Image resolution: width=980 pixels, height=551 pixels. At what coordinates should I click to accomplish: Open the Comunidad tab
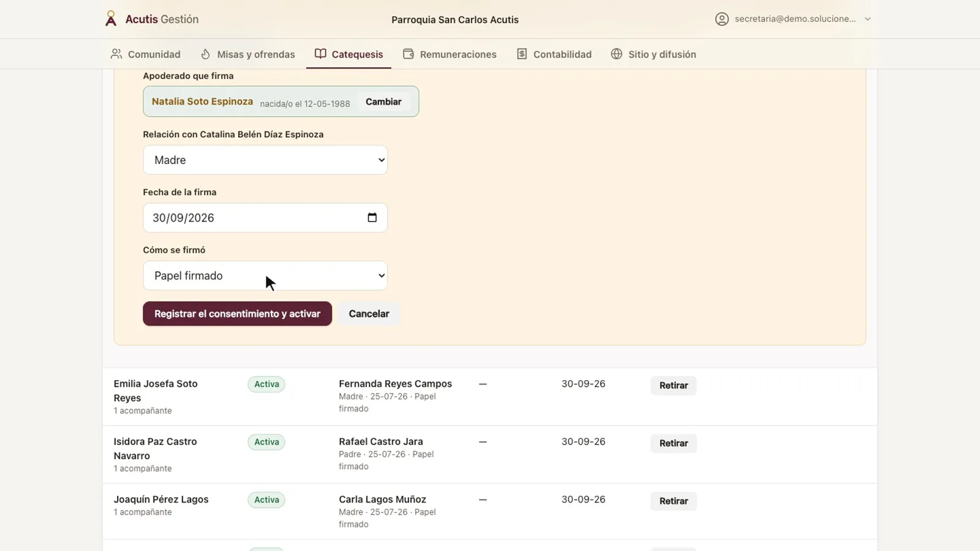point(145,54)
